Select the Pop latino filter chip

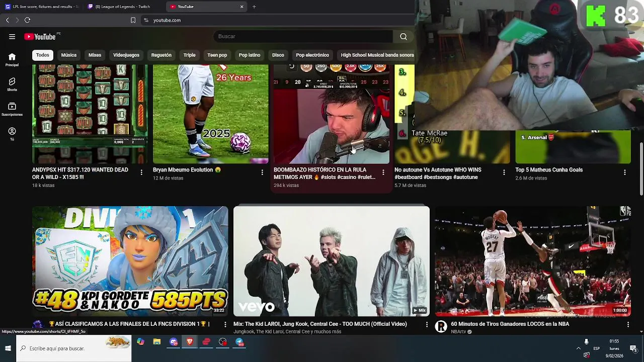tap(250, 55)
